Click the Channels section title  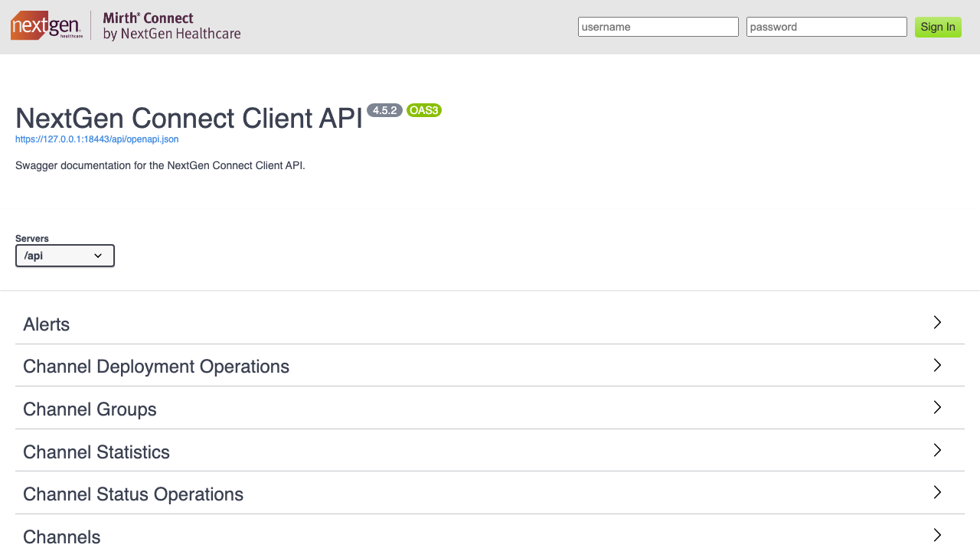62,537
